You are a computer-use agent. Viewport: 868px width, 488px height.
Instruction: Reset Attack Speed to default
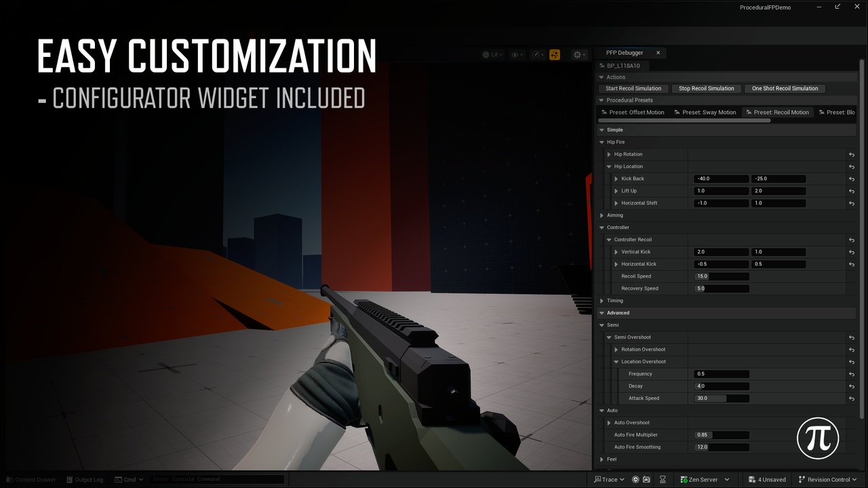point(852,399)
